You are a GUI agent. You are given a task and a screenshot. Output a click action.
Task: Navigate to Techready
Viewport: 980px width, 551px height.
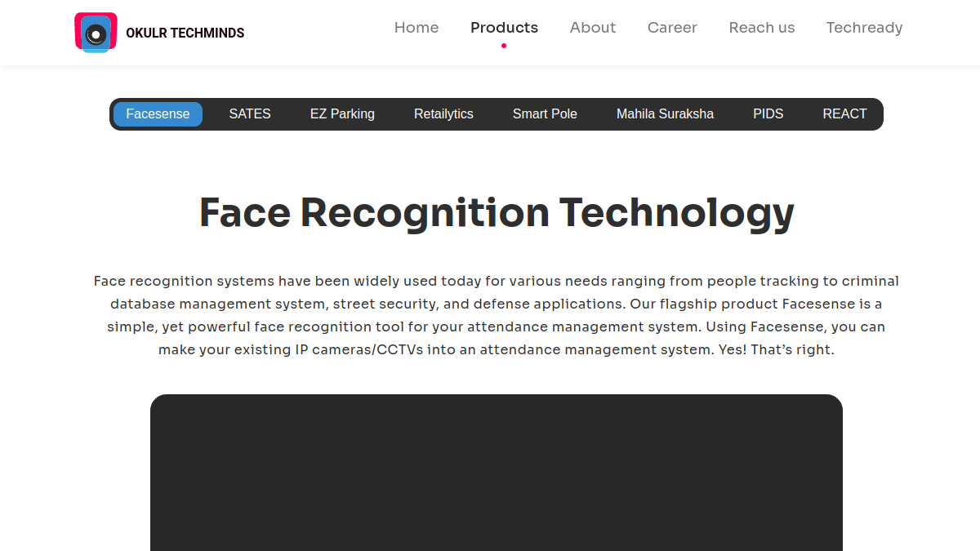[864, 28]
